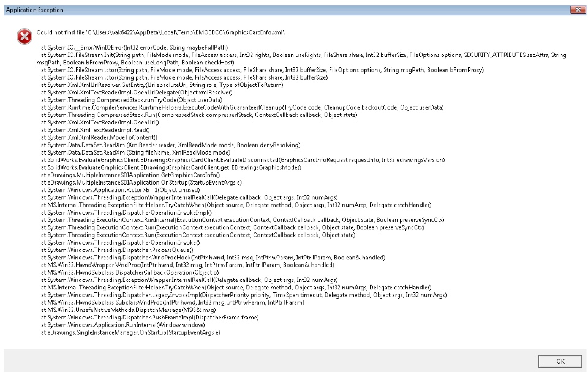Select the Dispatcher.LegacyInvokeImpl line
Screen dimensions: 588x374
[244, 295]
